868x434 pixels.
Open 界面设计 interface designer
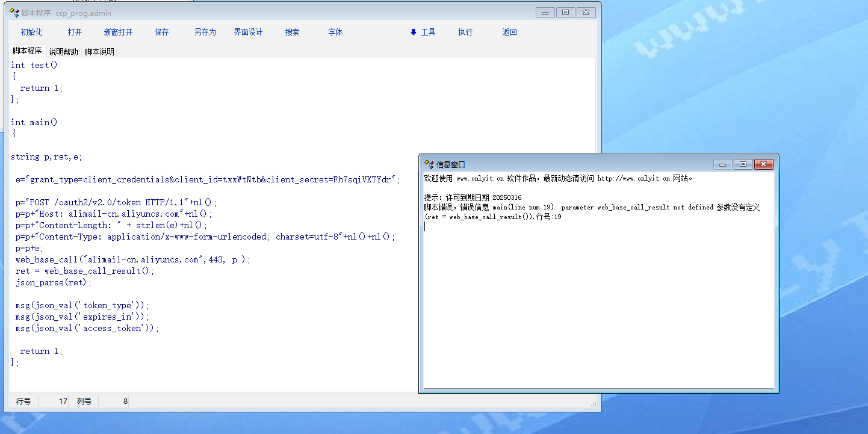click(248, 33)
